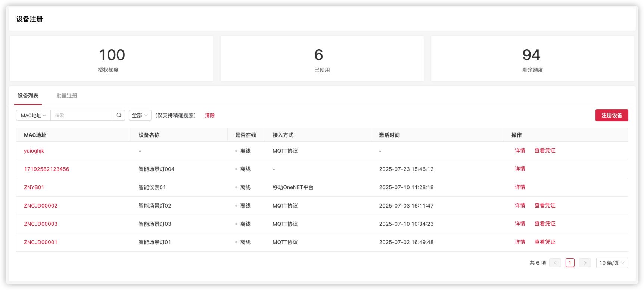Focus the search input field
The image size is (644, 290).
click(82, 115)
